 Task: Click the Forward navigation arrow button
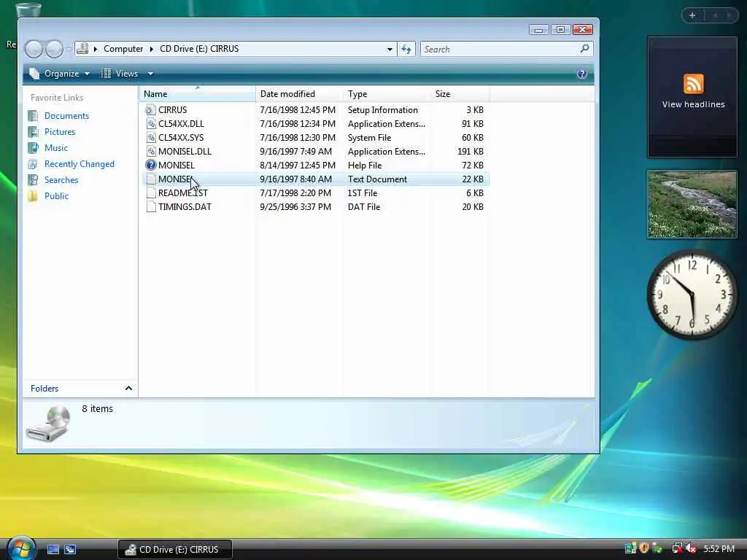coord(54,49)
